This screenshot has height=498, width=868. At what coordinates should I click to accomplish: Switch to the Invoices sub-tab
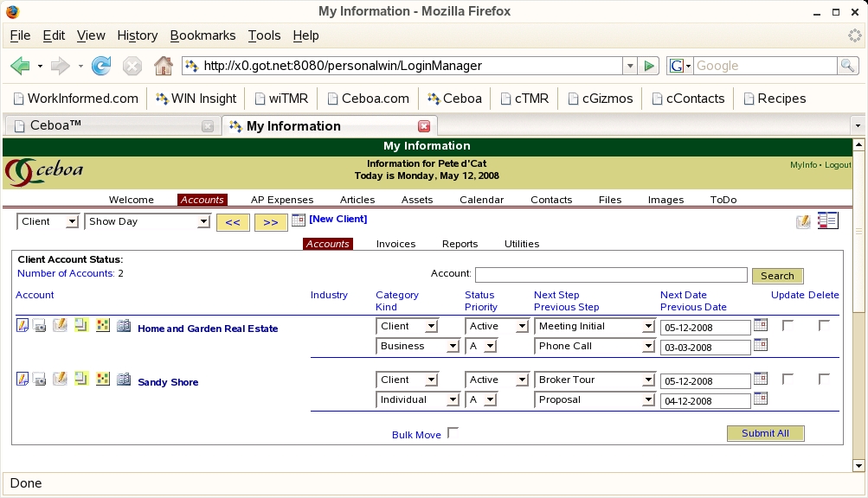[395, 244]
